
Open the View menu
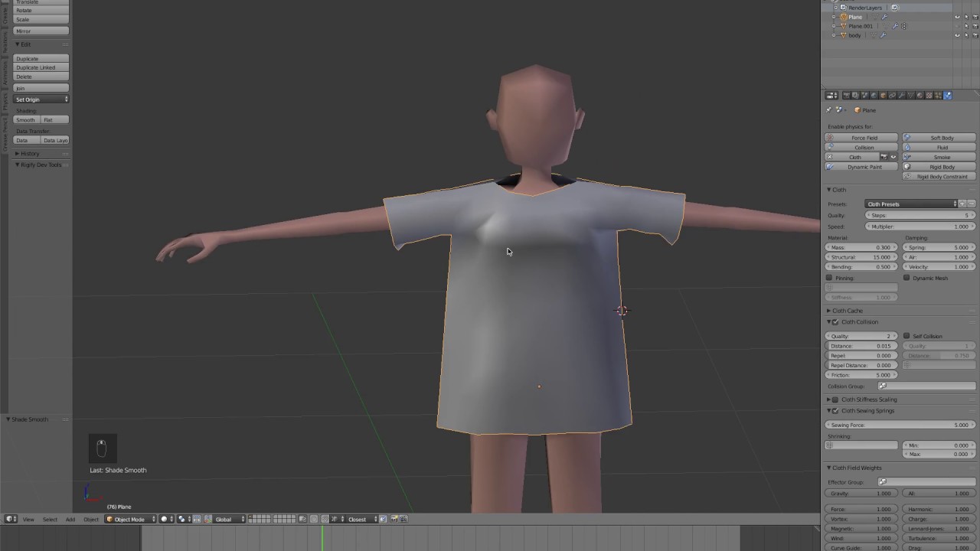[x=28, y=519]
